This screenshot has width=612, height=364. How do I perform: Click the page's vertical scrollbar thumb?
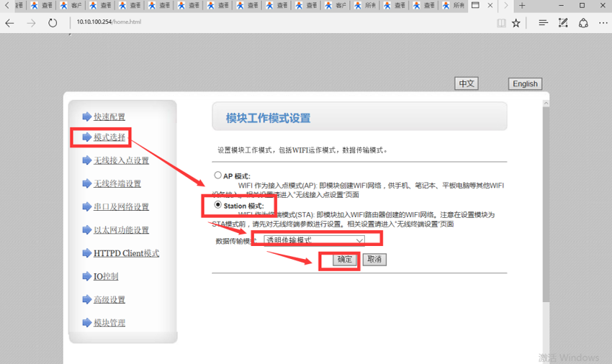click(546, 205)
